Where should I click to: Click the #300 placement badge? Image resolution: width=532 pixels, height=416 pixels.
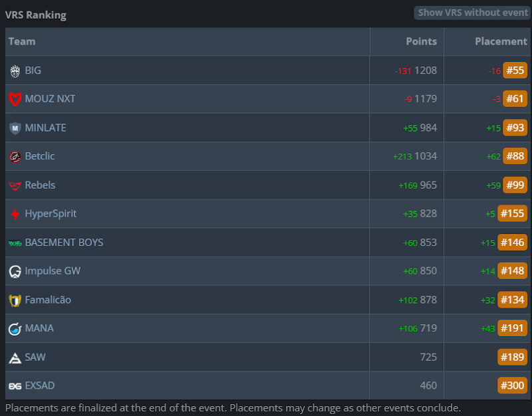512,385
